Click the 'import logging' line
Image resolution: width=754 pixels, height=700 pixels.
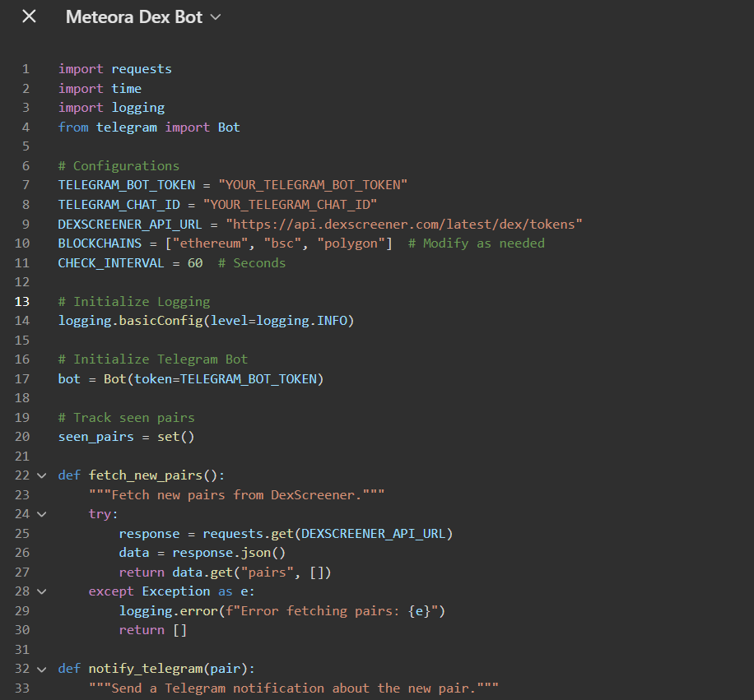[112, 108]
